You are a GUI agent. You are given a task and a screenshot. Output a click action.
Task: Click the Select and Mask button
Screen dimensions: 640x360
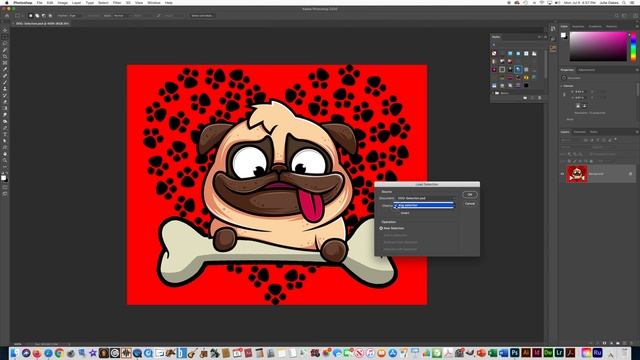pos(202,16)
